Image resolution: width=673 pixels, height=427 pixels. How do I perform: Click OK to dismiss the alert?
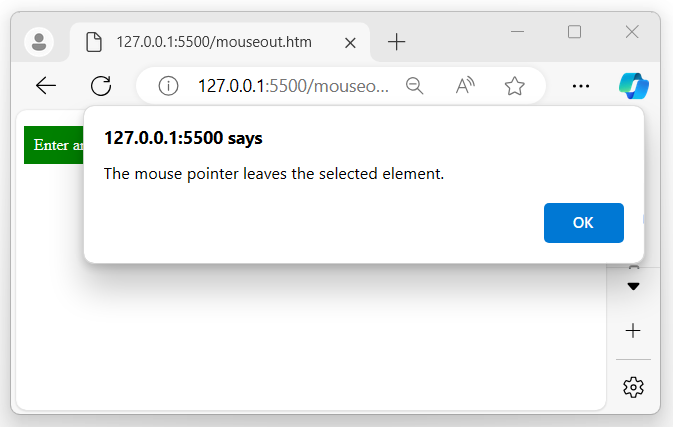pyautogui.click(x=583, y=223)
